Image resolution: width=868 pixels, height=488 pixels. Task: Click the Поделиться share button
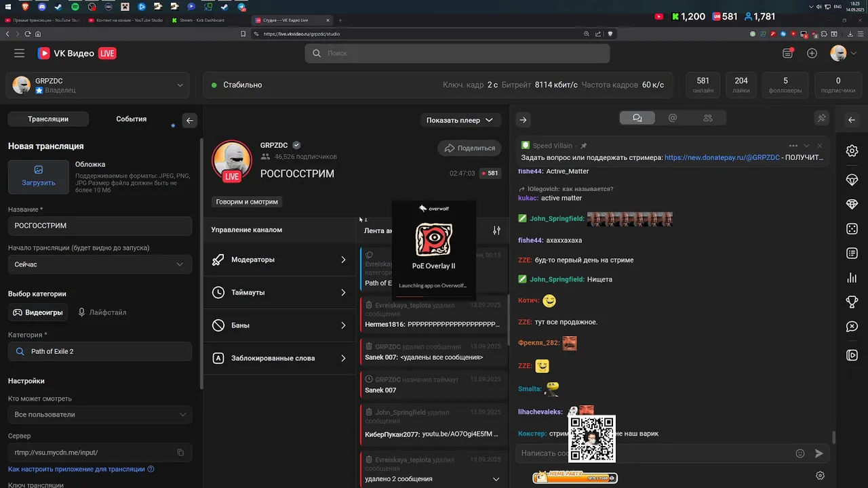469,148
